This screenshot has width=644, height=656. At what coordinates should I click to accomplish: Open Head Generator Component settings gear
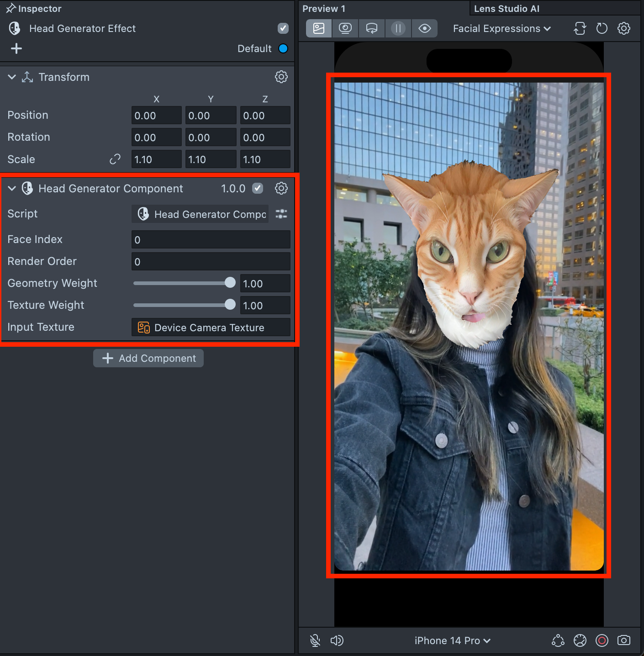click(x=281, y=188)
